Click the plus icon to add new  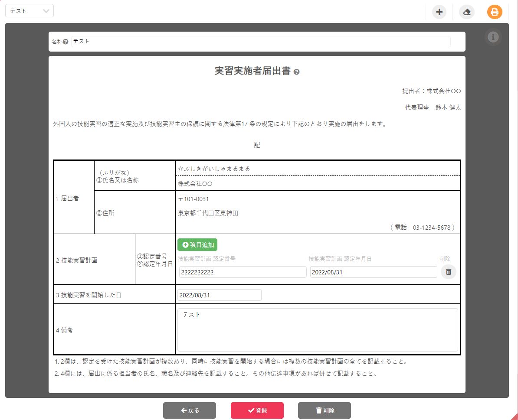(x=439, y=12)
